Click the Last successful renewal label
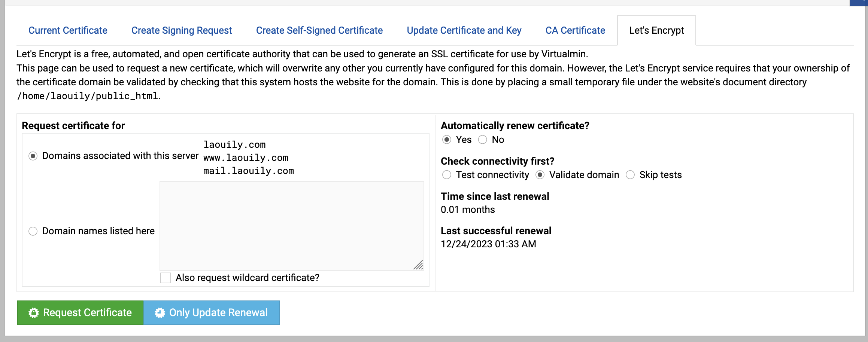This screenshot has height=342, width=868. coord(496,231)
